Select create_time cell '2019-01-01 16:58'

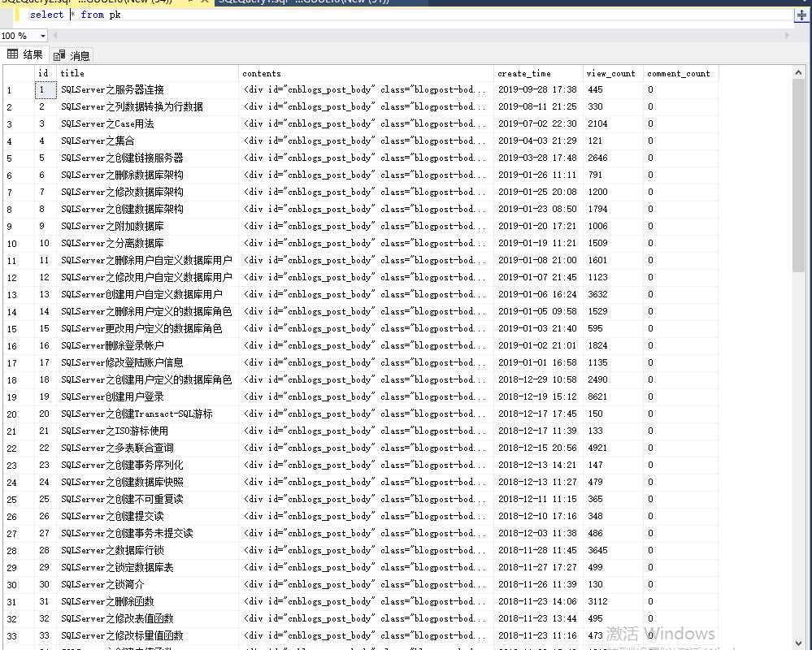coord(539,362)
